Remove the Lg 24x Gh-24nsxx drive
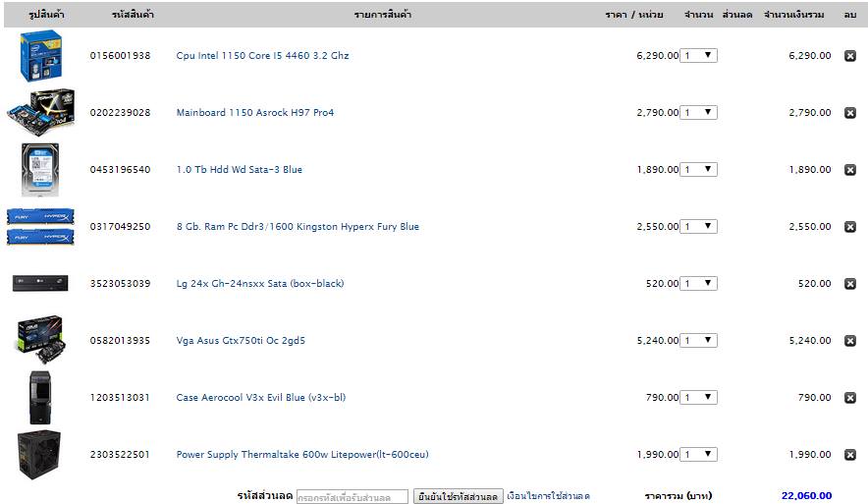Viewport: 868px width, 504px height. tap(850, 284)
